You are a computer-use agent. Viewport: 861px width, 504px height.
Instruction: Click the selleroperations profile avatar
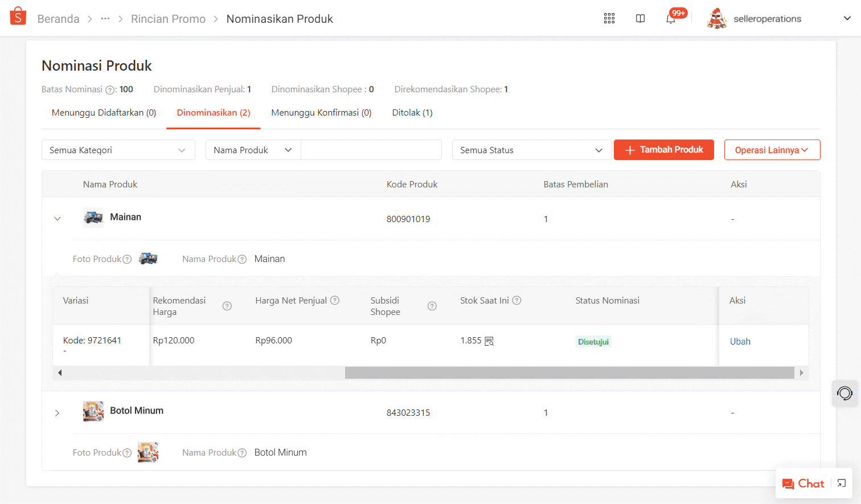pos(717,19)
